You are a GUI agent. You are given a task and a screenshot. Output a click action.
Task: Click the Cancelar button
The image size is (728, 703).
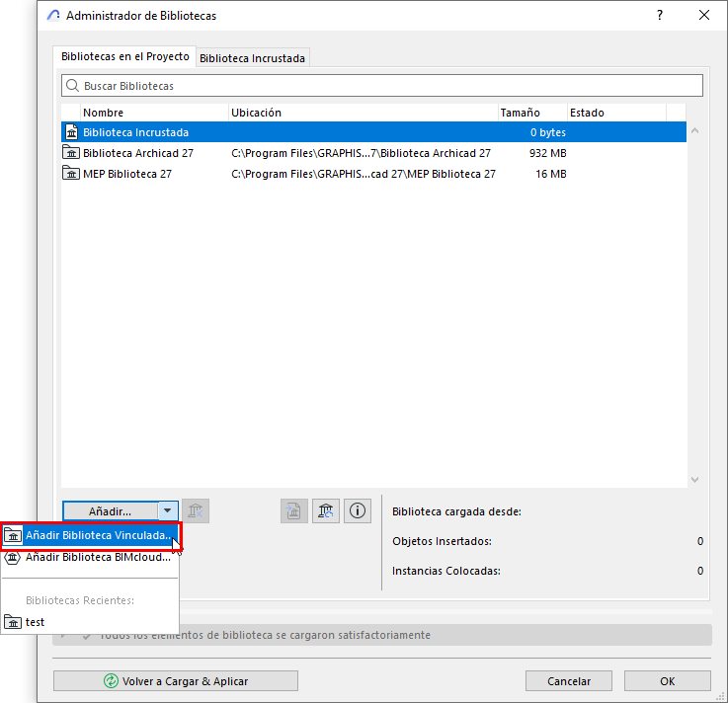click(569, 680)
